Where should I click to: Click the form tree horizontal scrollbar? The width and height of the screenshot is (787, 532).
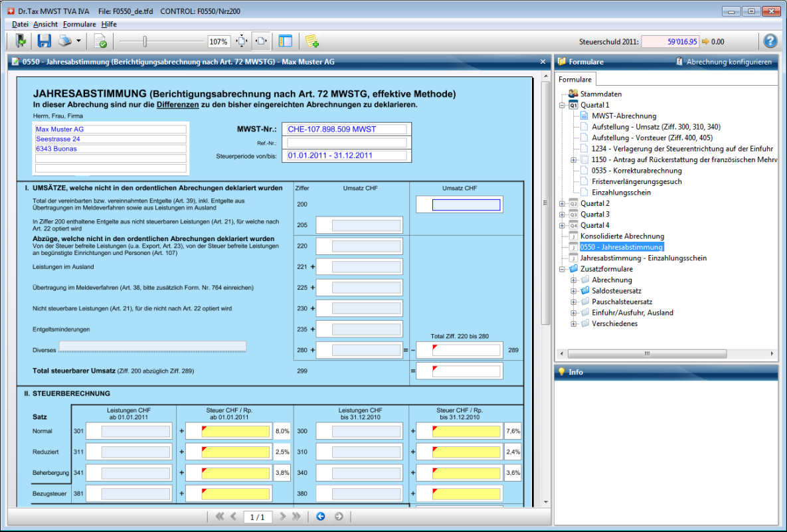(648, 354)
